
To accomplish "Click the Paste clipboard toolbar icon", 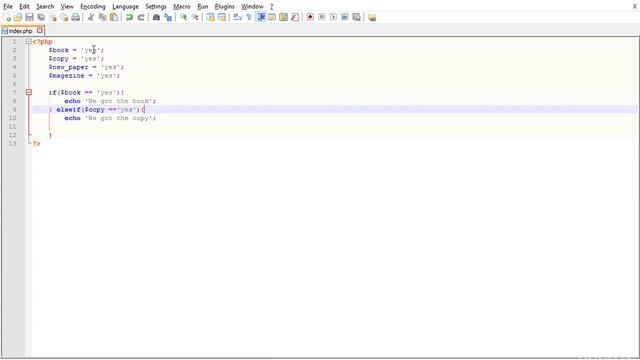I will (x=114, y=17).
